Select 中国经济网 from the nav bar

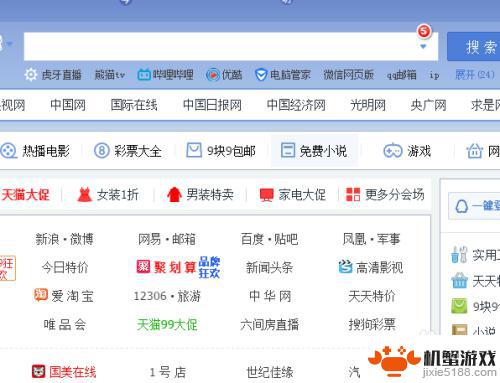(296, 105)
